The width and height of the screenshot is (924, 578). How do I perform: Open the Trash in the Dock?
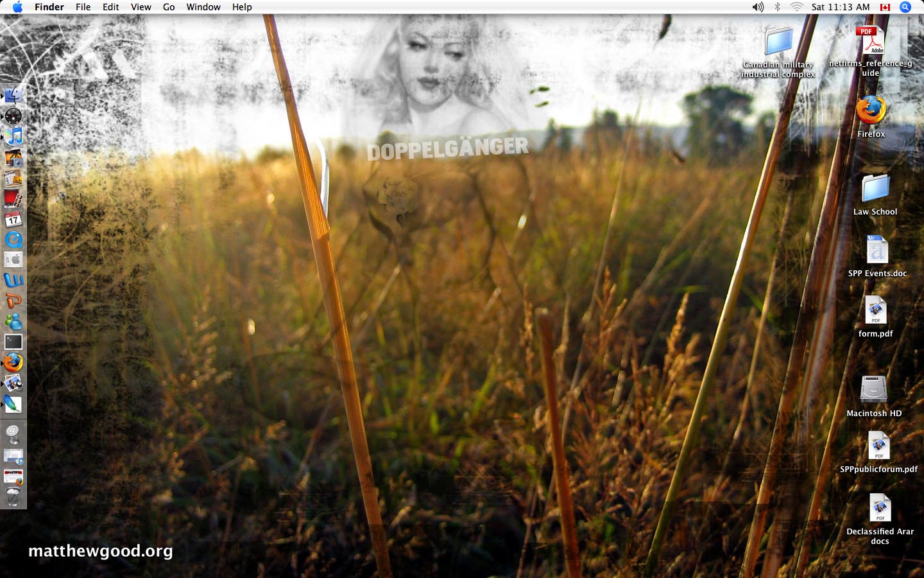pos(13,496)
